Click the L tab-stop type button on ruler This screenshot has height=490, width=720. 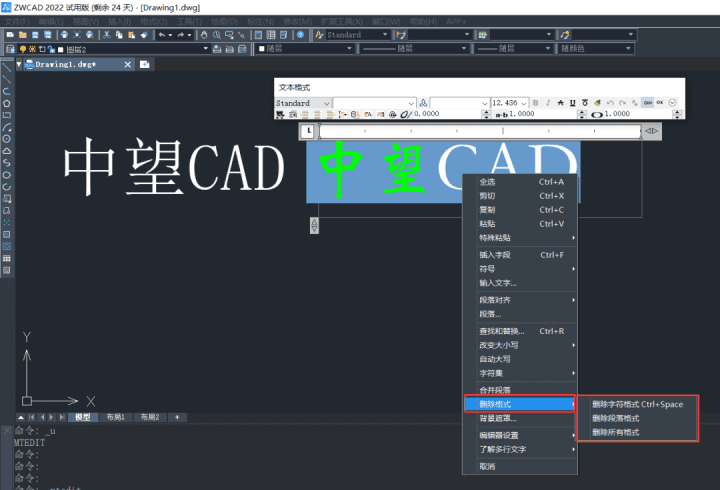(309, 131)
